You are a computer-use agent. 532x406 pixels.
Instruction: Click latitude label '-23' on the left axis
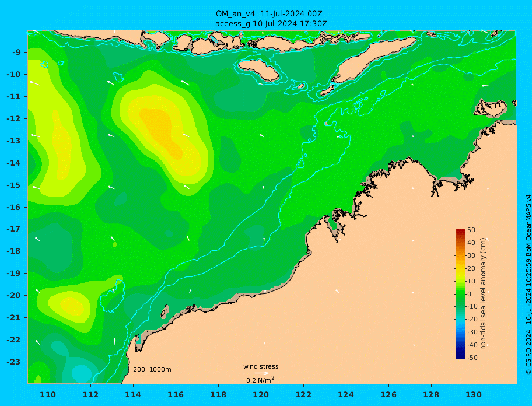(x=14, y=362)
